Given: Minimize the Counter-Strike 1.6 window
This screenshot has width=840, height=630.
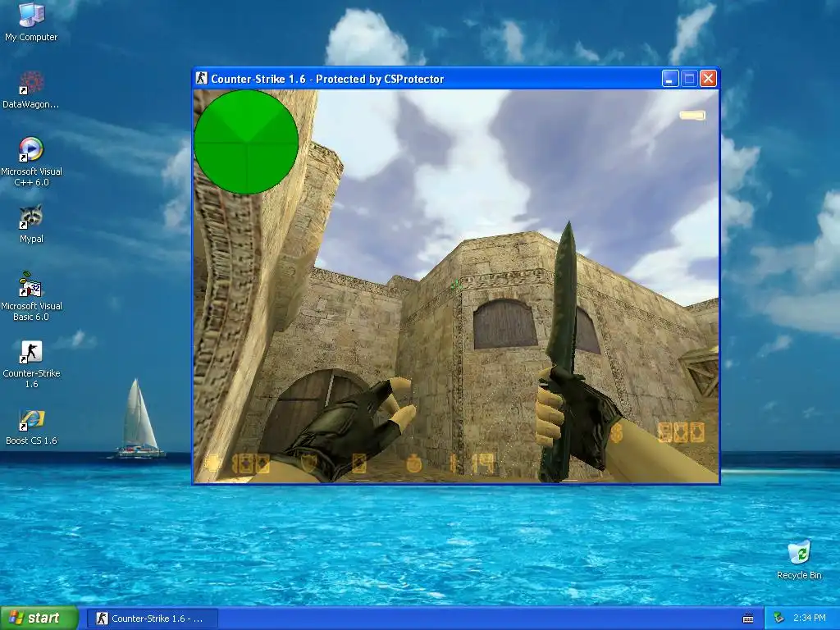Looking at the screenshot, I should (x=670, y=79).
